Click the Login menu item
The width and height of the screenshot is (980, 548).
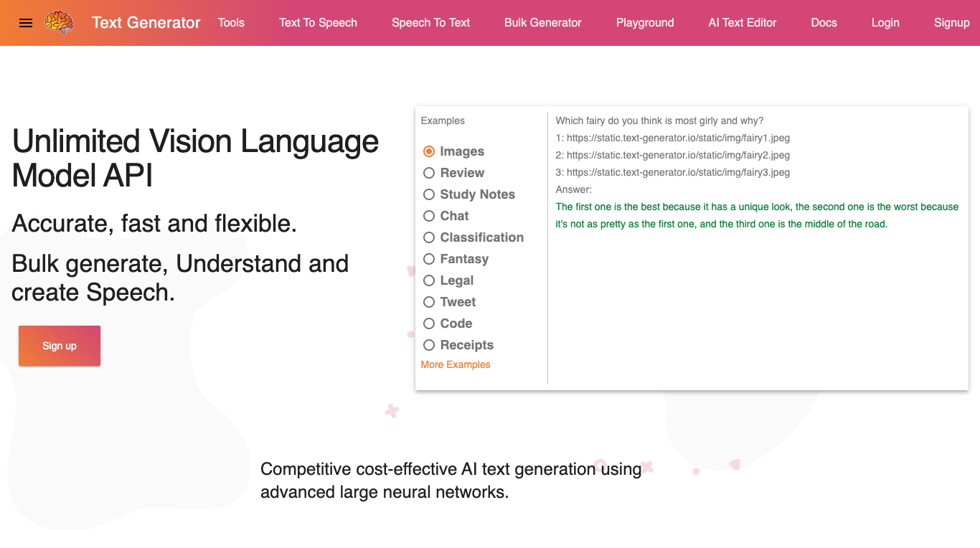click(x=885, y=22)
